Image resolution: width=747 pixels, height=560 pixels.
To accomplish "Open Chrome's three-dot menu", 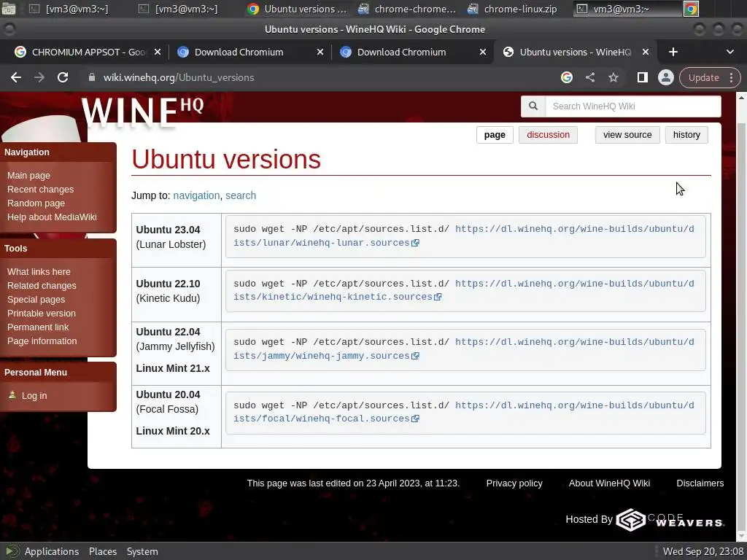I will pos(731,77).
